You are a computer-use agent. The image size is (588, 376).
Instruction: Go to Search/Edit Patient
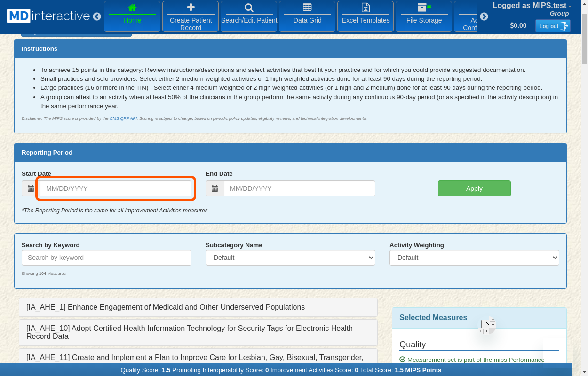click(249, 16)
